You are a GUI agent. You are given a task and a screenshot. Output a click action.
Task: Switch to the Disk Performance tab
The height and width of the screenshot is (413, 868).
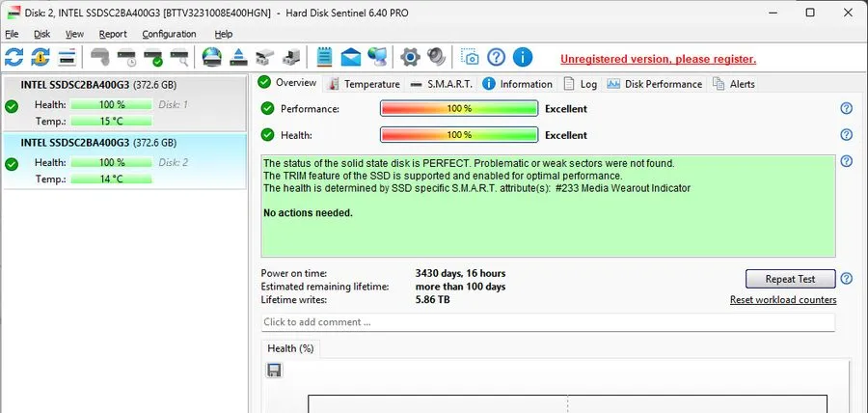point(655,84)
